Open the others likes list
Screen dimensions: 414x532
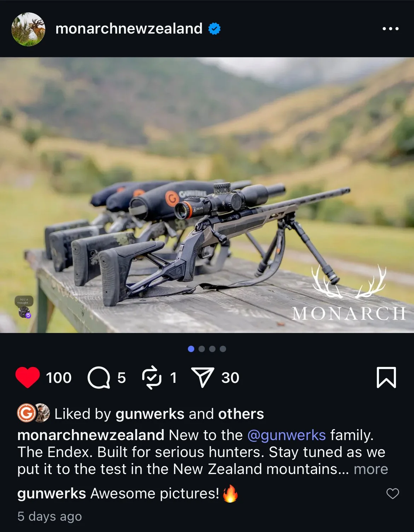tap(241, 414)
